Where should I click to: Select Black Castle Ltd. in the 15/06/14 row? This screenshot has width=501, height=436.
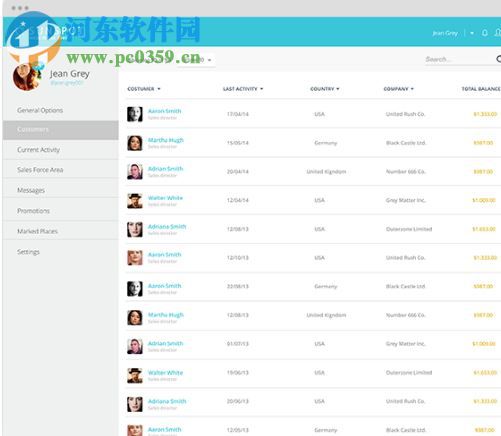point(406,143)
